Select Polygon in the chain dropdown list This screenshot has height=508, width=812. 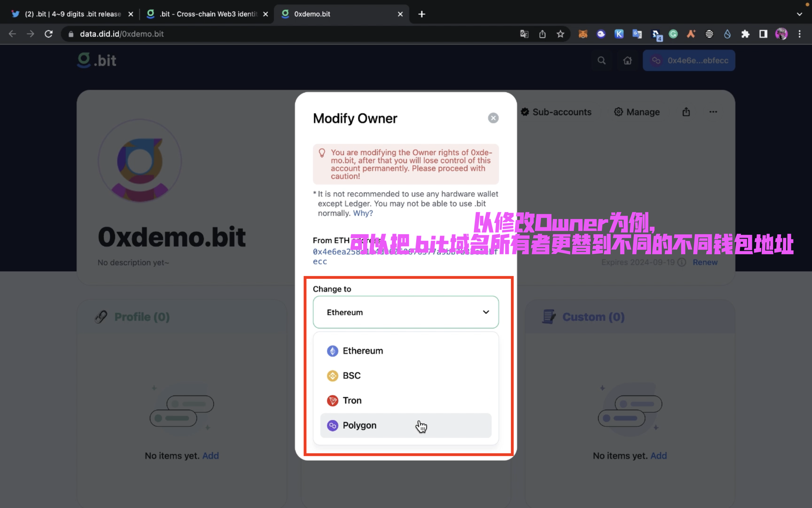pyautogui.click(x=406, y=425)
